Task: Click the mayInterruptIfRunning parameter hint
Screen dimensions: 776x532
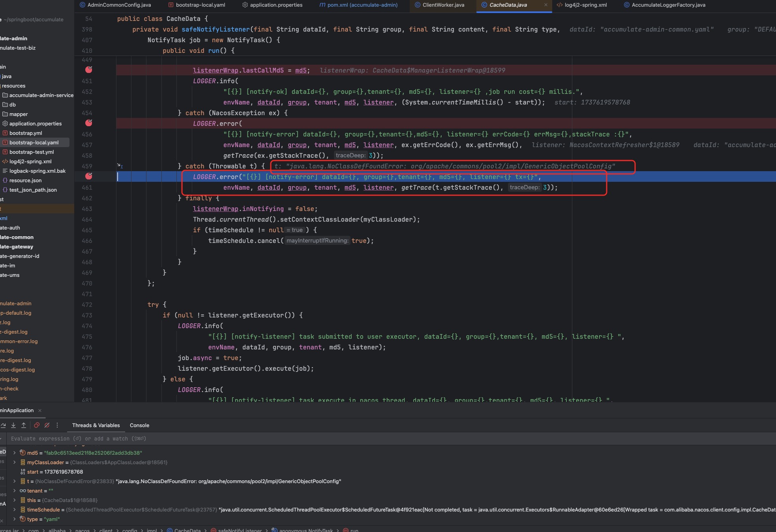Action: (x=317, y=241)
